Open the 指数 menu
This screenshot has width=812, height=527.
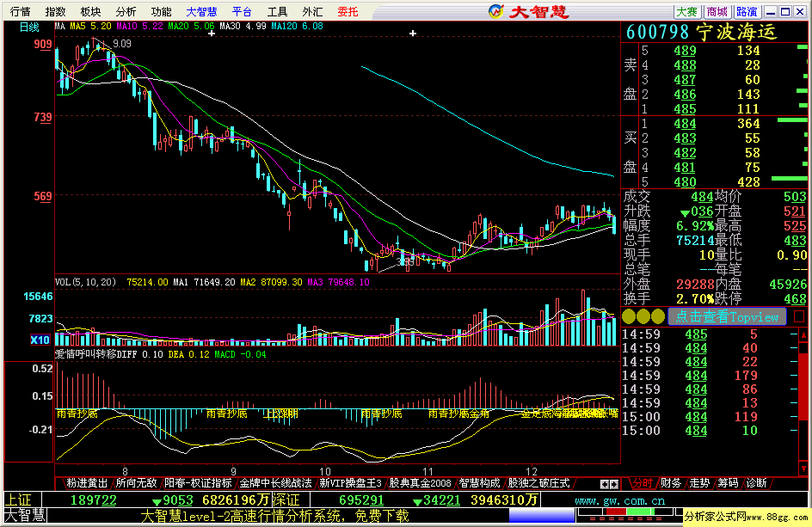pos(55,11)
